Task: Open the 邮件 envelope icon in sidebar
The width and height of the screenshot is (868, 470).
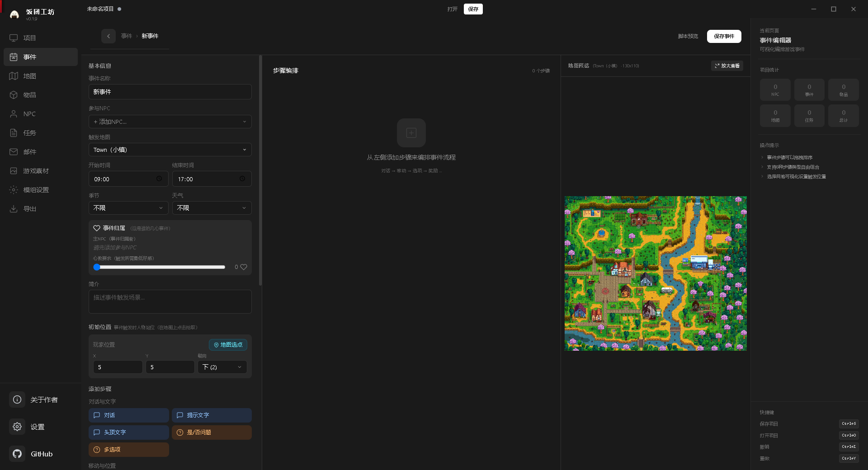Action: coord(14,152)
